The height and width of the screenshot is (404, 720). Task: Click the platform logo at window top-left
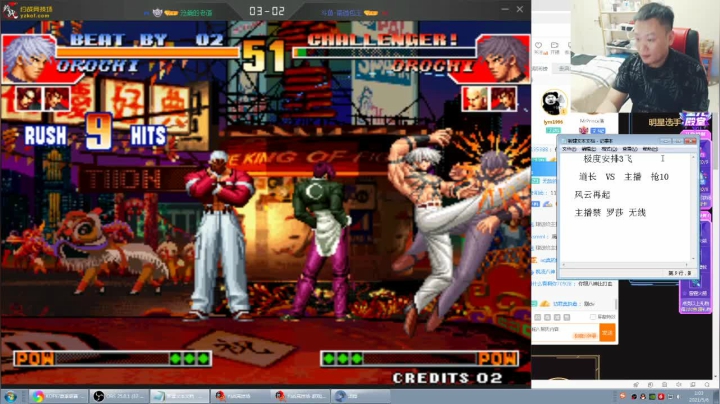click(28, 10)
